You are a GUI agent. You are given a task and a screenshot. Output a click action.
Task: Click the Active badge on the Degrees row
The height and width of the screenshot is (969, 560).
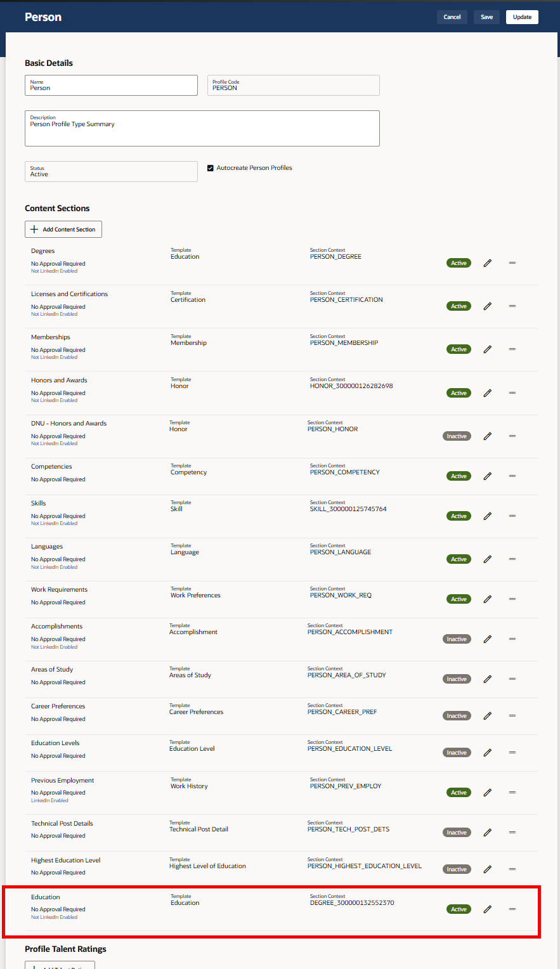pyautogui.click(x=459, y=263)
